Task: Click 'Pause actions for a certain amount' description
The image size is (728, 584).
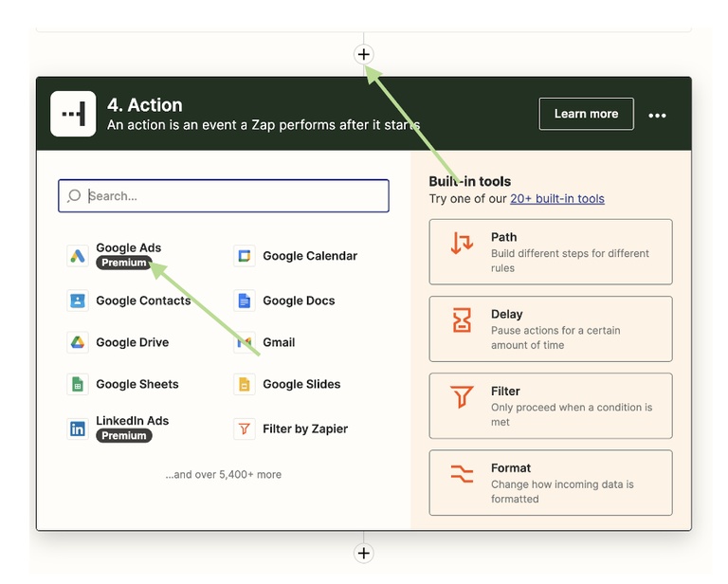Action: (555, 338)
